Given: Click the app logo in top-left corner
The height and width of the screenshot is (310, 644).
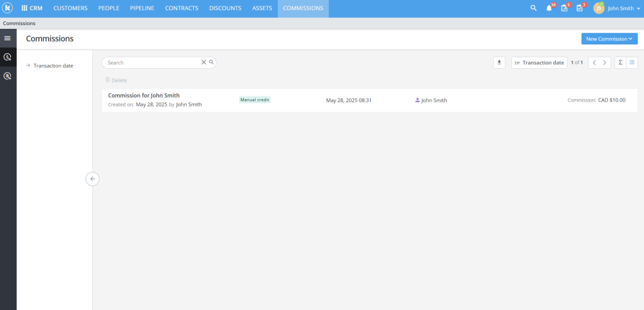Looking at the screenshot, I should click(7, 8).
